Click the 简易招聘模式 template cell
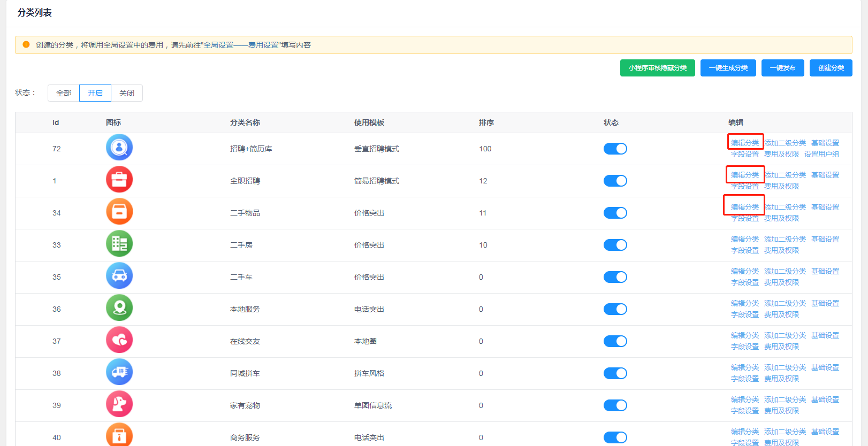The width and height of the screenshot is (868, 446). pyautogui.click(x=377, y=181)
